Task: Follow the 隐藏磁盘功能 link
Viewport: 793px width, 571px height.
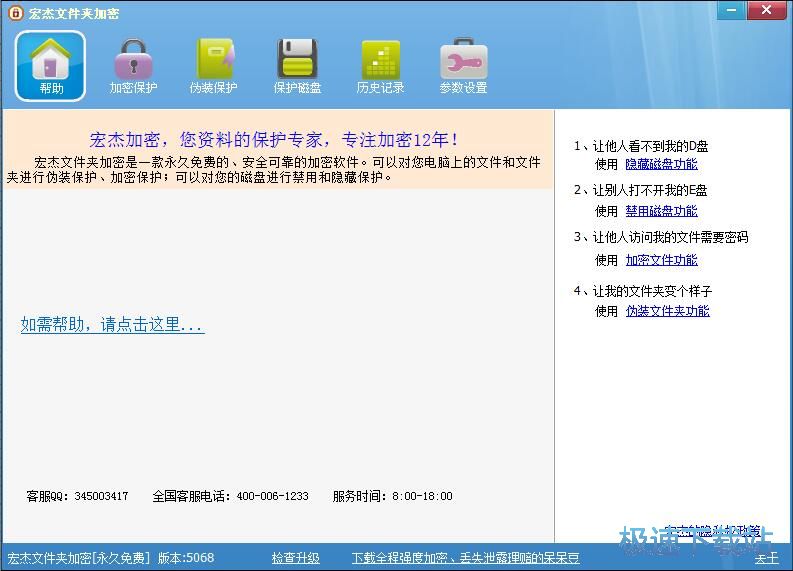Action: pos(662,164)
